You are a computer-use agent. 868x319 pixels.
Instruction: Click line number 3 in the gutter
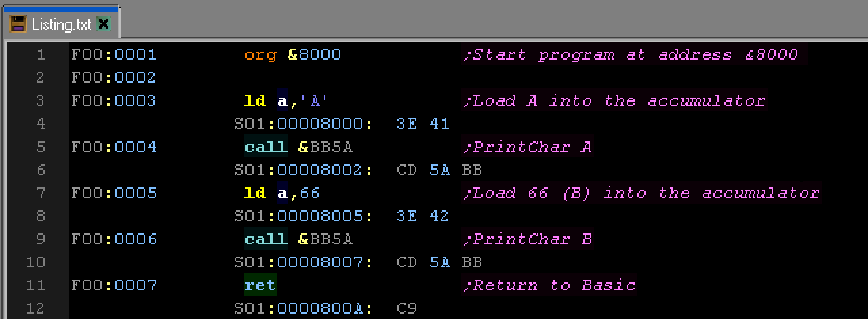[39, 100]
